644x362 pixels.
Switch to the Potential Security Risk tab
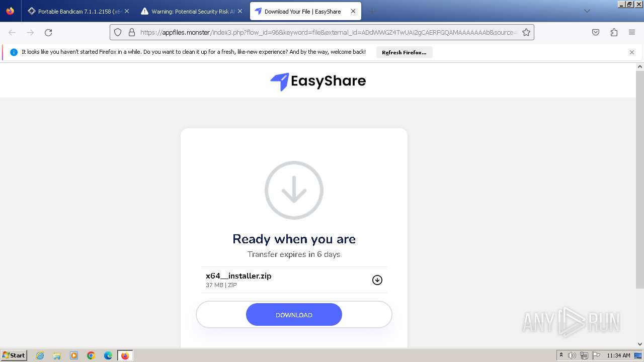(192, 11)
